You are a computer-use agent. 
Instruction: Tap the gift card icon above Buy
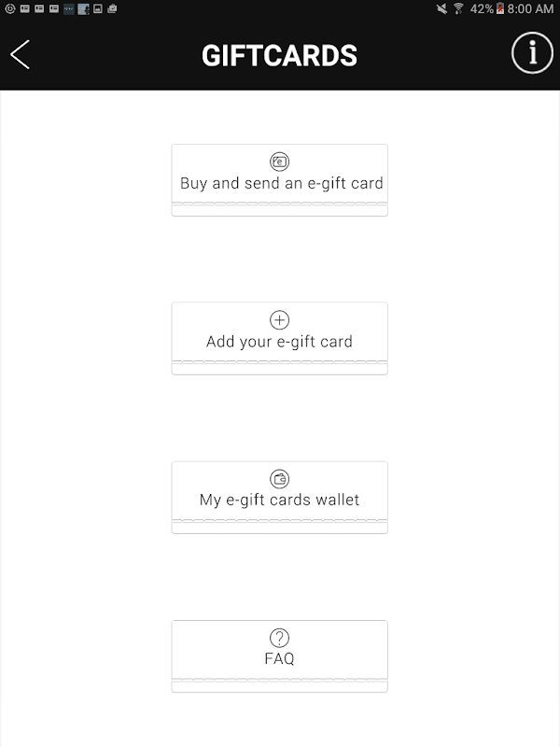click(x=279, y=162)
